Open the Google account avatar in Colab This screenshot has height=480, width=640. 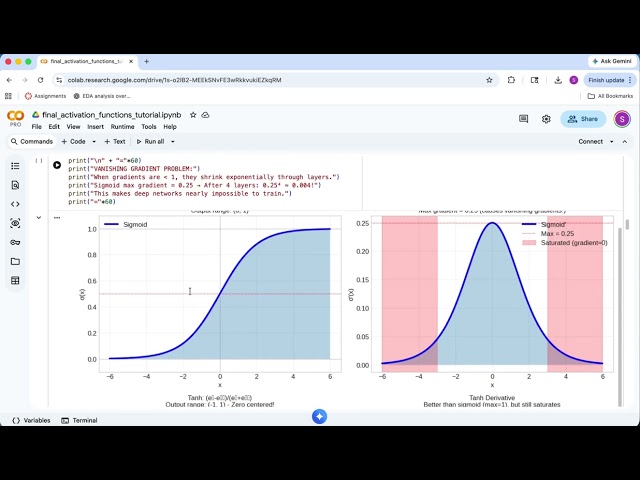click(x=622, y=119)
